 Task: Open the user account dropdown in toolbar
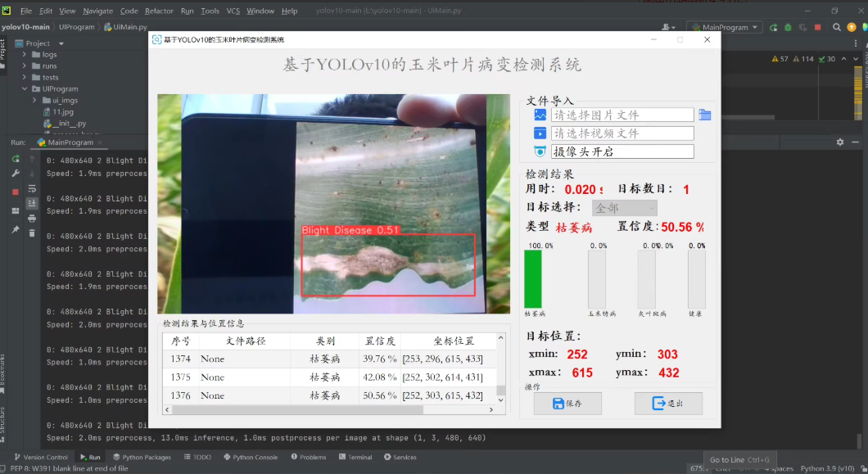(x=669, y=27)
